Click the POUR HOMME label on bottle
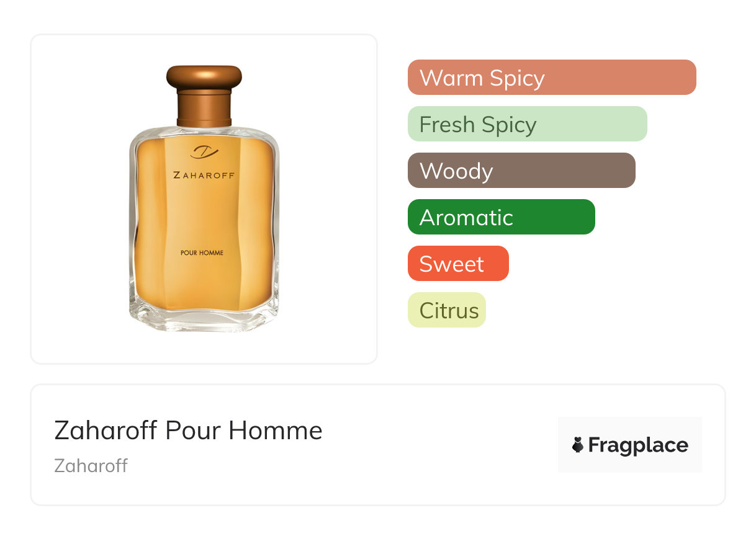The width and height of the screenshot is (756, 536). 202,252
